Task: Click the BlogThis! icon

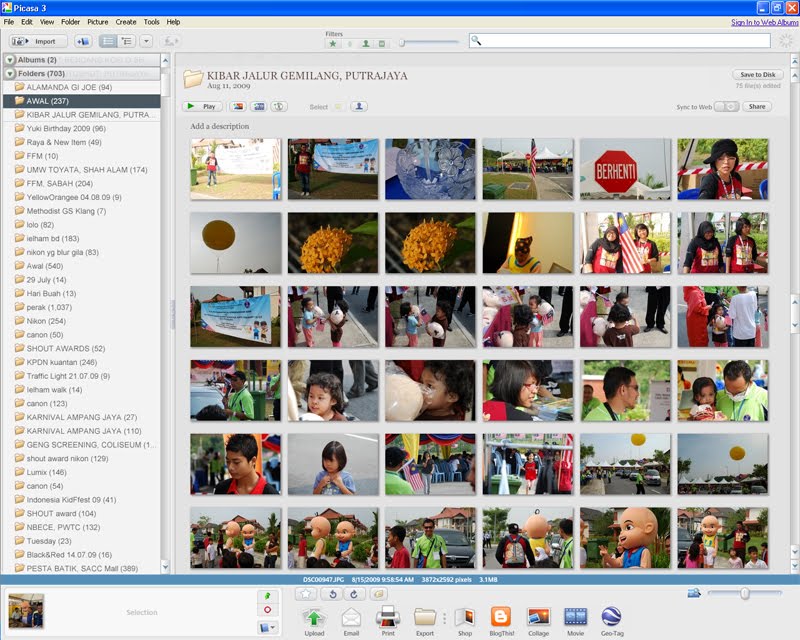Action: (x=501, y=617)
